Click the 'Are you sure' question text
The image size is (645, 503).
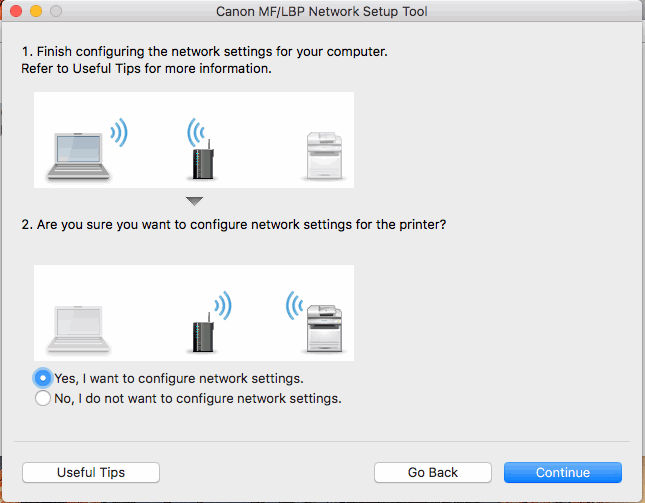pyautogui.click(x=233, y=225)
